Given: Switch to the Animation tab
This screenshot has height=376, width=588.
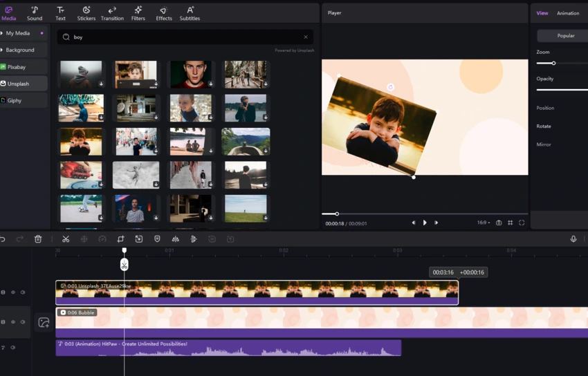Looking at the screenshot, I should [568, 13].
